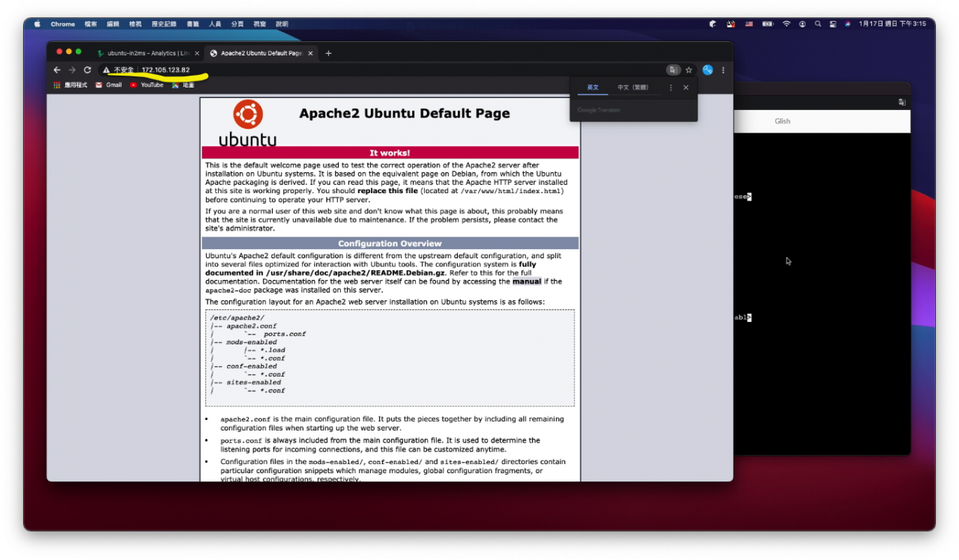This screenshot has height=560, width=959.
Task: Click the battery status icon
Action: pos(767,24)
